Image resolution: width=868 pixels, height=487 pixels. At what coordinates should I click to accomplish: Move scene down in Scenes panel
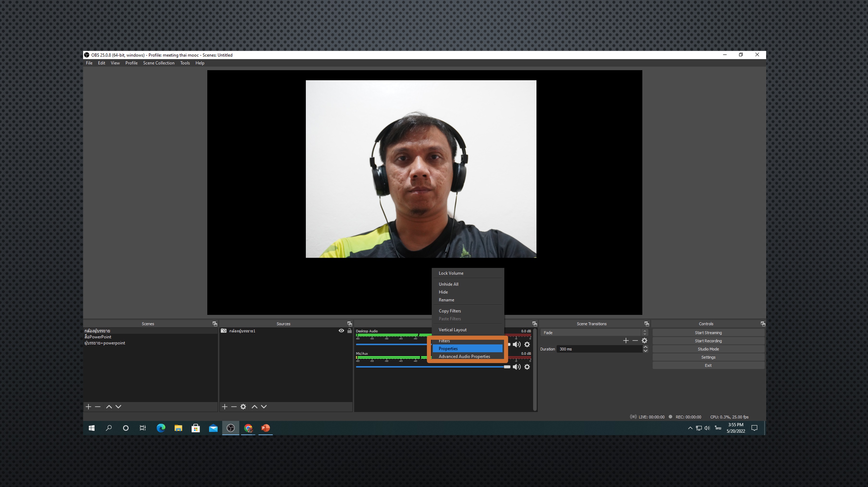pyautogui.click(x=118, y=407)
